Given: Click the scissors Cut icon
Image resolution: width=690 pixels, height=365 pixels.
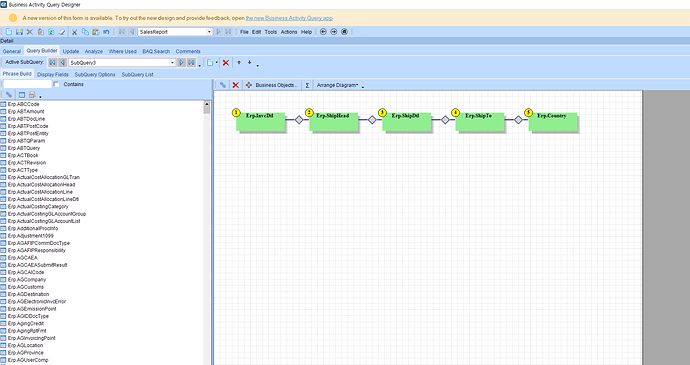Looking at the screenshot, I should [74, 32].
